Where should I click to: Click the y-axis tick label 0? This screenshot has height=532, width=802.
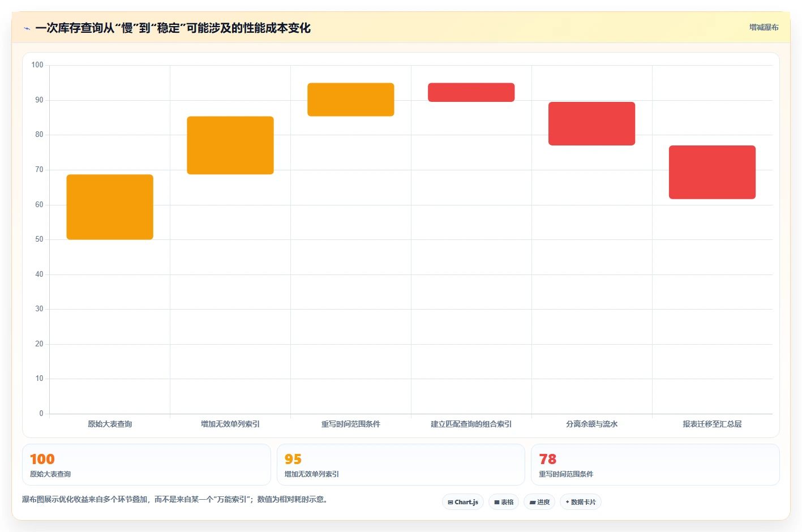click(x=41, y=414)
